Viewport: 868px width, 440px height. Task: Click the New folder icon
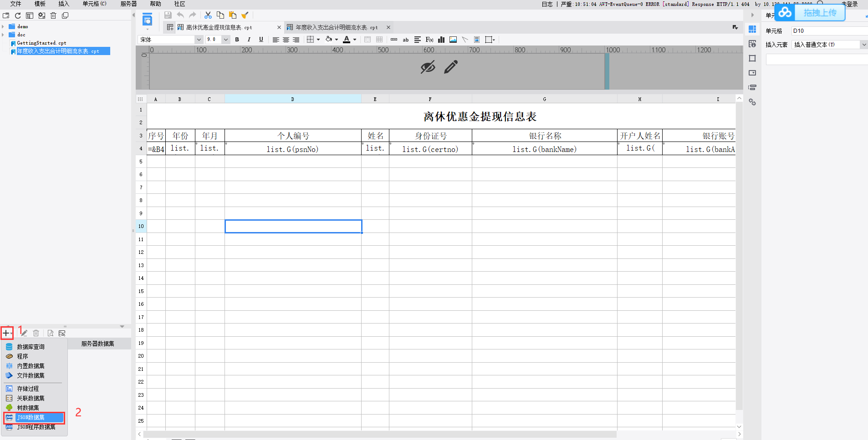[x=6, y=15]
